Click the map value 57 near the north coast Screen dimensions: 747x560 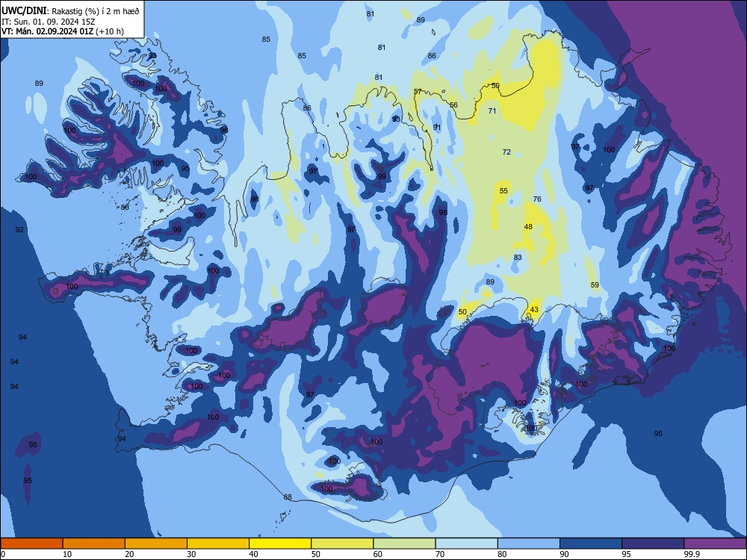(418, 91)
